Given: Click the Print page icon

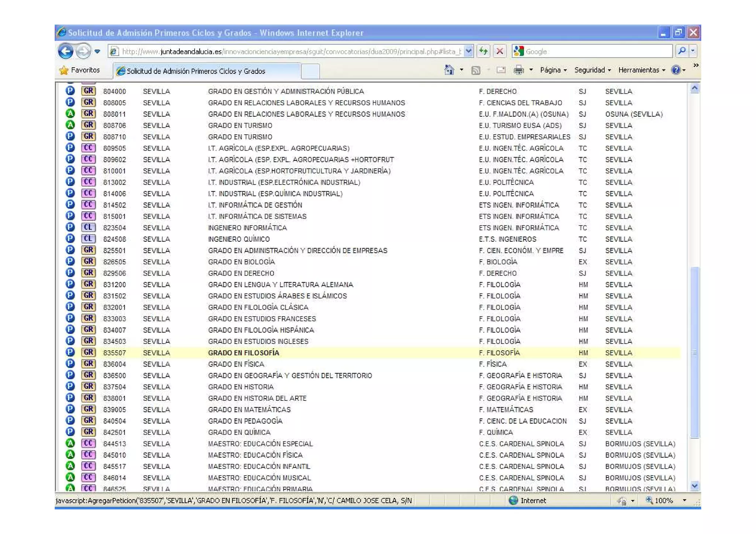Looking at the screenshot, I should [519, 70].
